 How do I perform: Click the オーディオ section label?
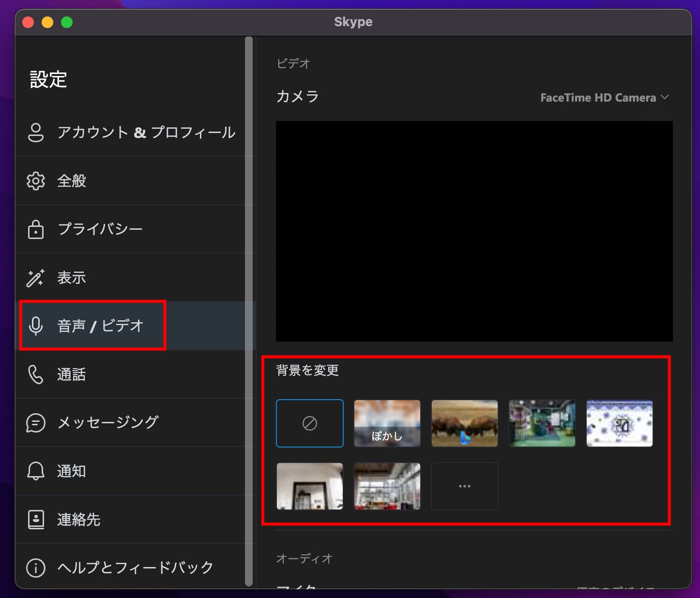tap(304, 559)
